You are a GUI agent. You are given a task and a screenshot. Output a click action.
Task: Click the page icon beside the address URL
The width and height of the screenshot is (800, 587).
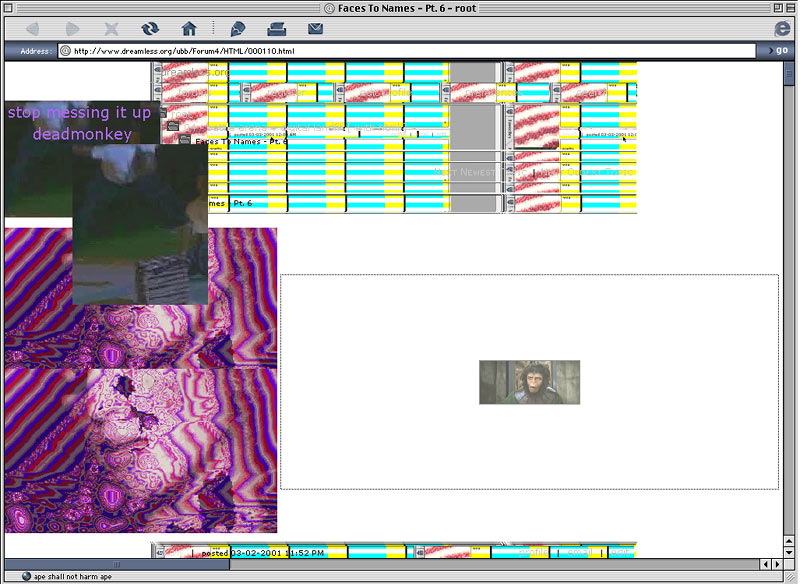[65, 51]
